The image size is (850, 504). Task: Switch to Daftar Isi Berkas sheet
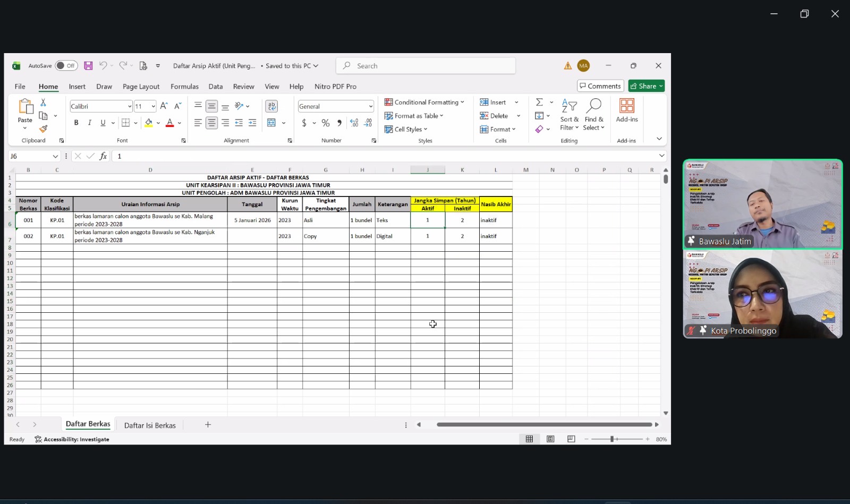tap(150, 425)
